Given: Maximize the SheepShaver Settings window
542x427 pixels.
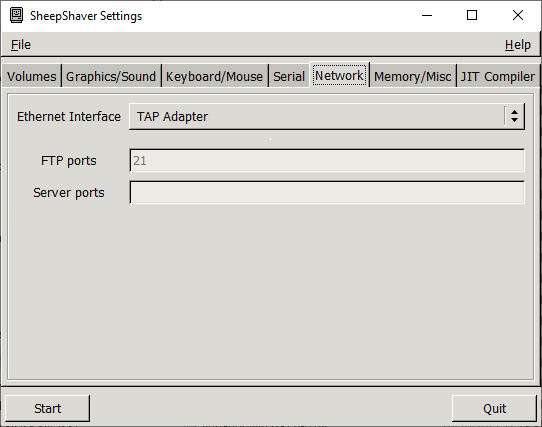Looking at the screenshot, I should click(x=472, y=16).
